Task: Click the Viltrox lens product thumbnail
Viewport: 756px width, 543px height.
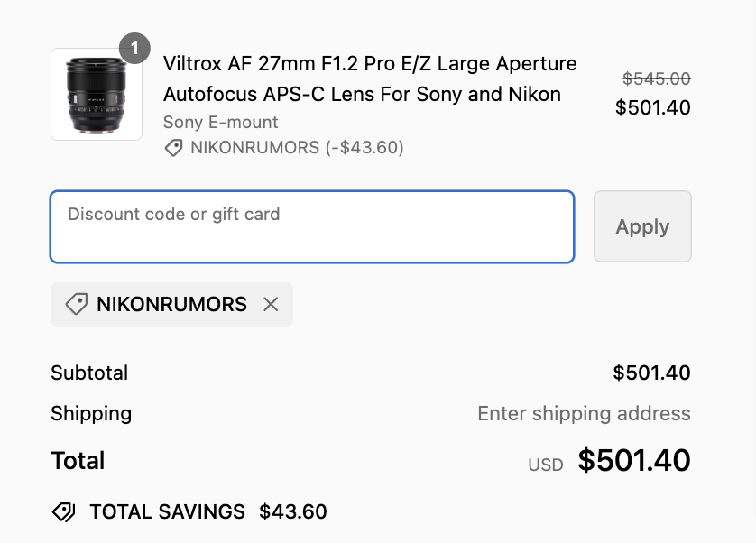Action: tap(97, 95)
